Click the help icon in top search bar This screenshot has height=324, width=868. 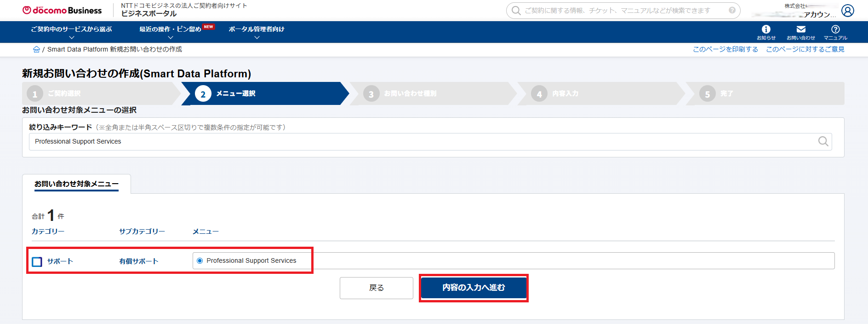click(732, 10)
